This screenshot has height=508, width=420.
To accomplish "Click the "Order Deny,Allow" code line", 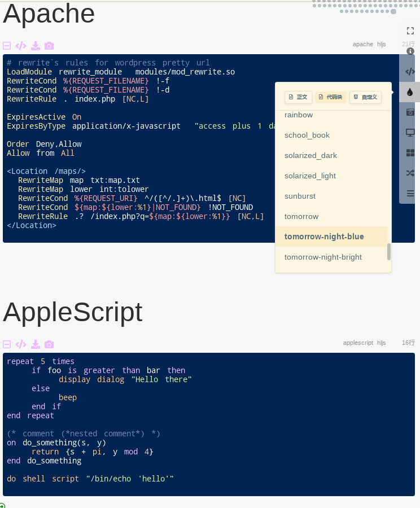I will (45, 144).
